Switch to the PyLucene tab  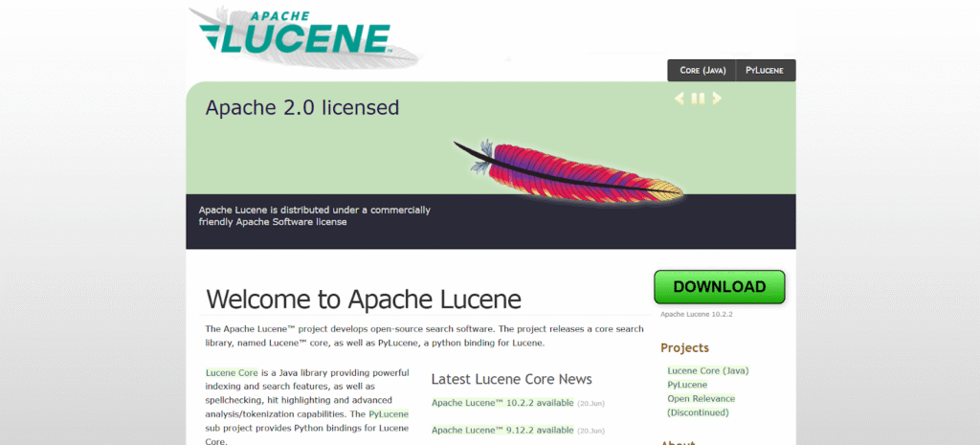(765, 71)
